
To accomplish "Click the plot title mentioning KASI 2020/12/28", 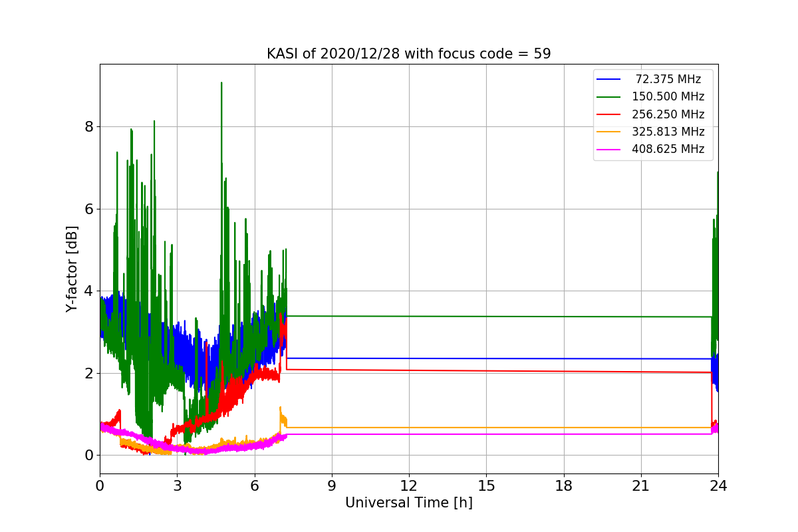I will (408, 54).
